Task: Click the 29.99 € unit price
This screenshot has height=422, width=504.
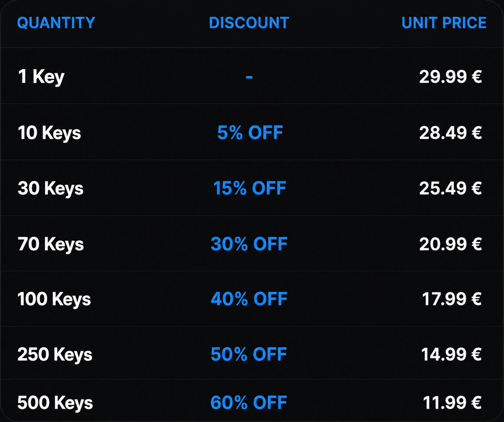Action: (x=451, y=77)
